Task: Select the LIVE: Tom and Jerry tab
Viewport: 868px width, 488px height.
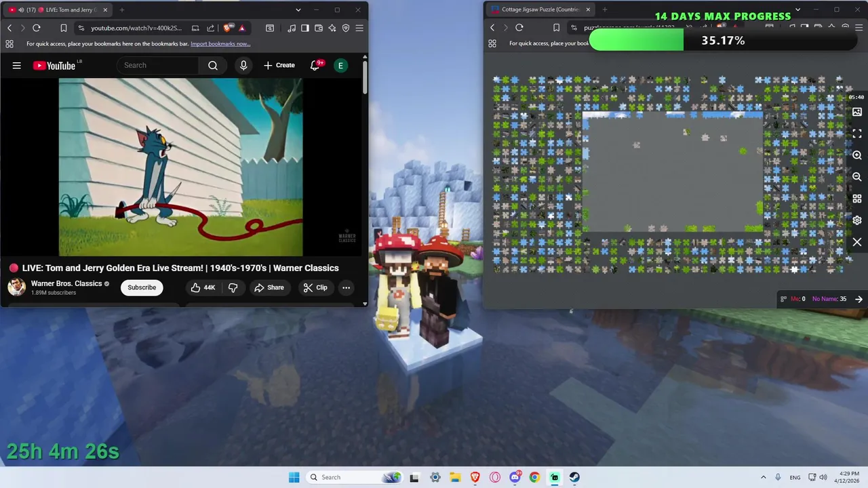Action: tap(58, 10)
